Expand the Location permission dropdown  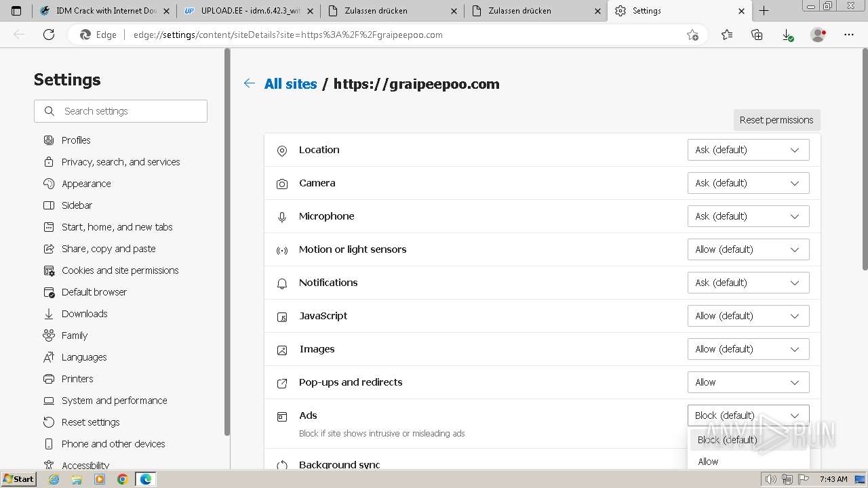(748, 150)
